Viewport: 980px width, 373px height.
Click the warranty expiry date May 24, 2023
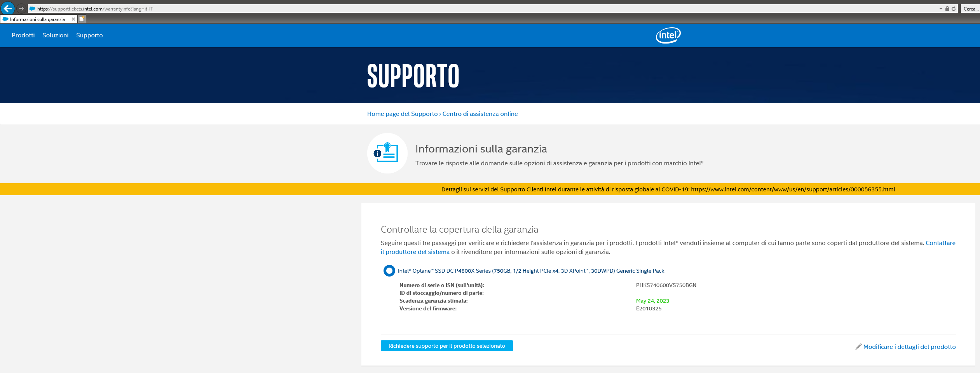pyautogui.click(x=652, y=301)
